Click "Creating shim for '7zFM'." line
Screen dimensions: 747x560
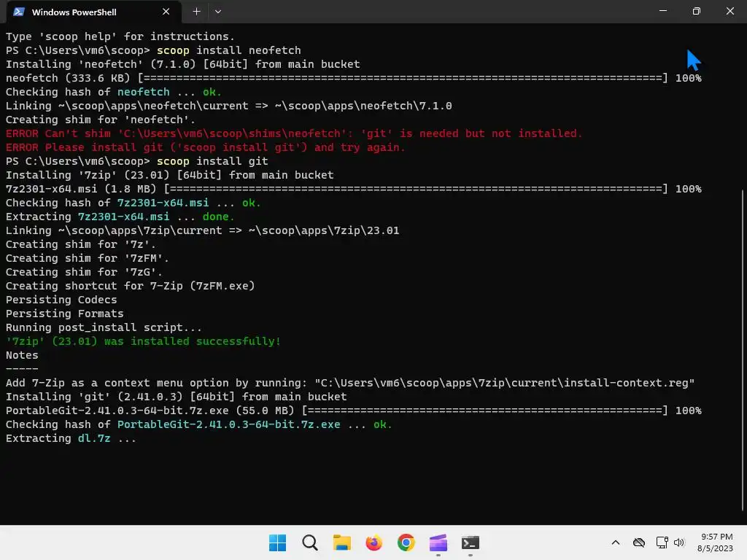(88, 258)
